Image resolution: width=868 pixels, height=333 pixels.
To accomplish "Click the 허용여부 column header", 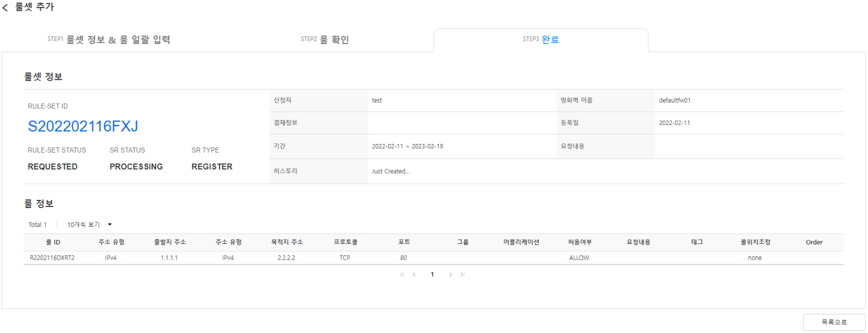I will click(x=579, y=242).
